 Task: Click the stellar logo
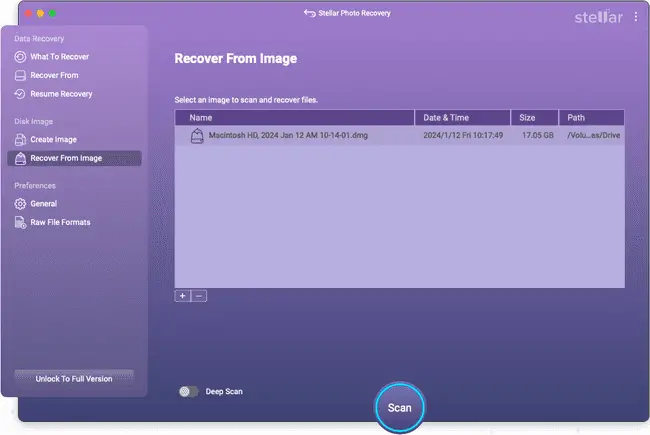(x=598, y=17)
